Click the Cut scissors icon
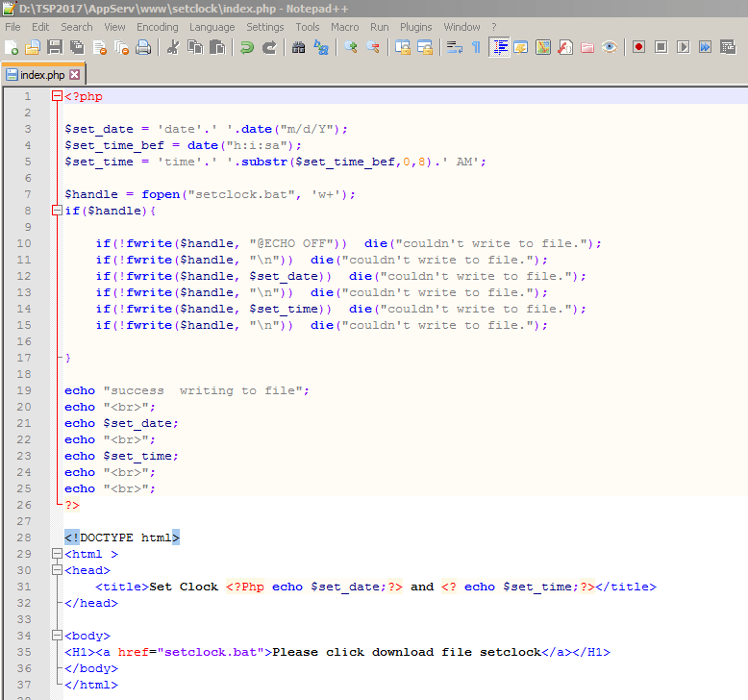This screenshot has height=700, width=748. pos(173,47)
